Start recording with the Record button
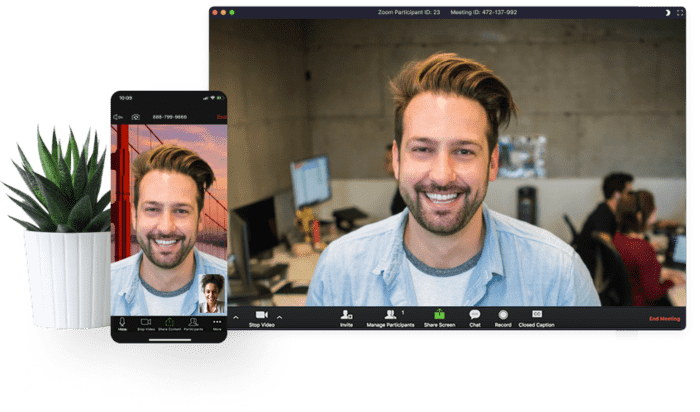 pos(503,319)
